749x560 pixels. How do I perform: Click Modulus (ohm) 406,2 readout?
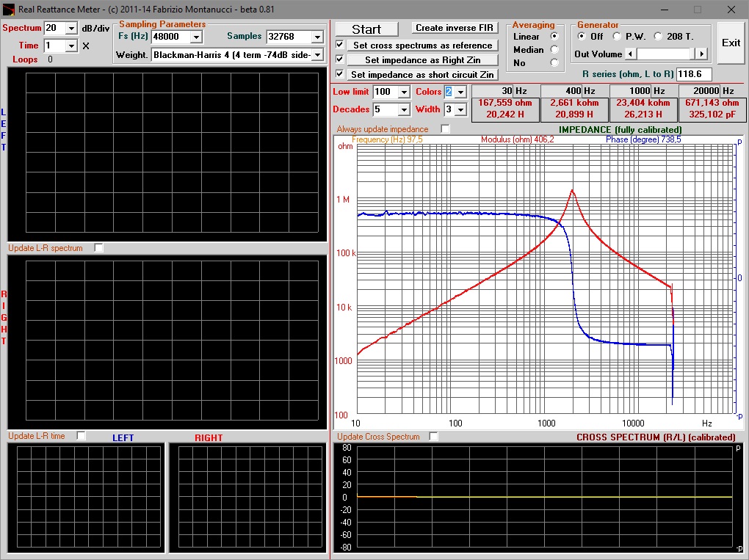click(518, 139)
